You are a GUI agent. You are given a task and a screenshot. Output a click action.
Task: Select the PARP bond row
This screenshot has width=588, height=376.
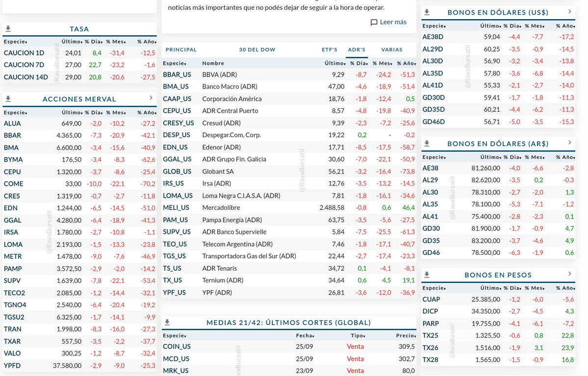pyautogui.click(x=498, y=324)
